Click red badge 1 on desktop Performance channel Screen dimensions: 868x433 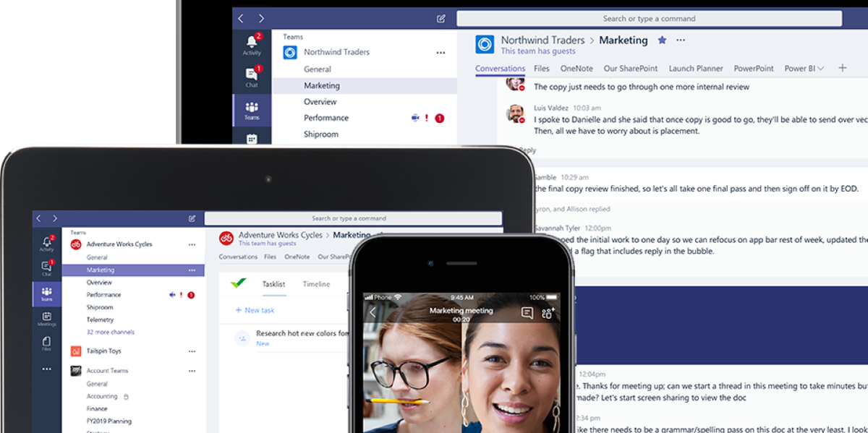click(439, 118)
